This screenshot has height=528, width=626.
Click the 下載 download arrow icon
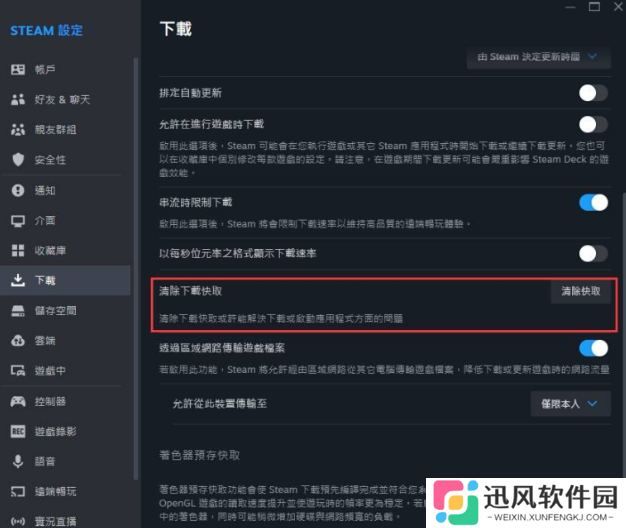click(18, 280)
